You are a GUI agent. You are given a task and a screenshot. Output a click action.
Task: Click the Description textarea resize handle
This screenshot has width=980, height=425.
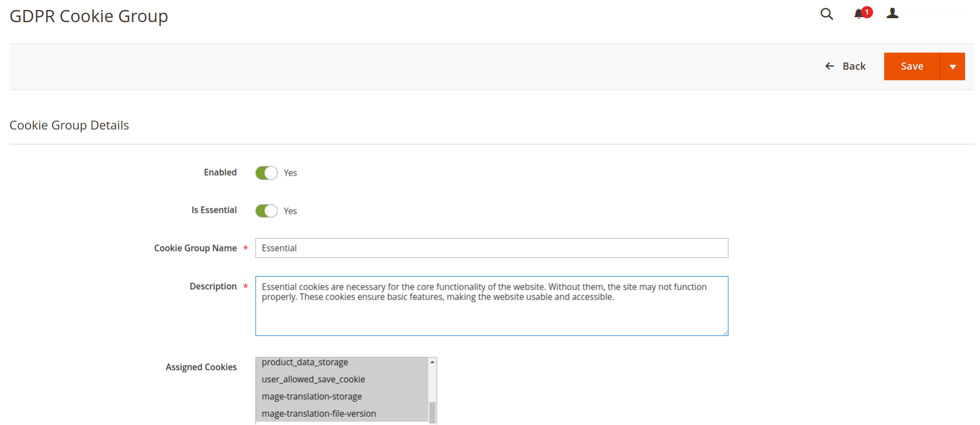[725, 332]
